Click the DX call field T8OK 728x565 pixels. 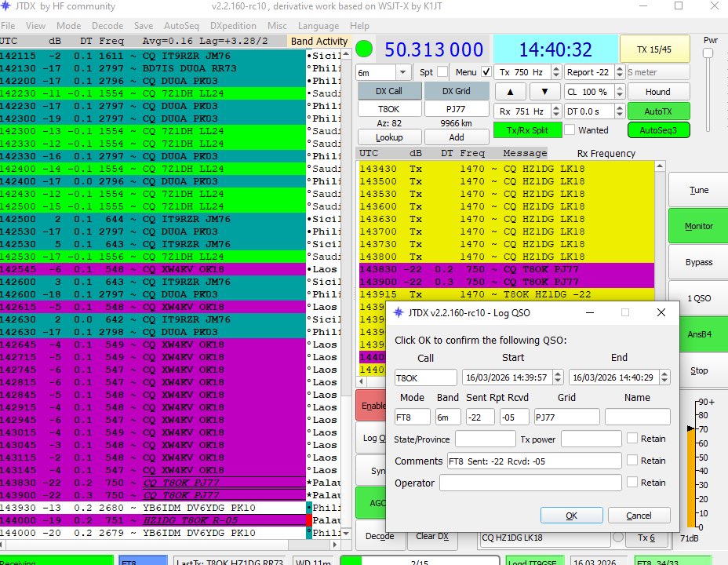pyautogui.click(x=389, y=109)
